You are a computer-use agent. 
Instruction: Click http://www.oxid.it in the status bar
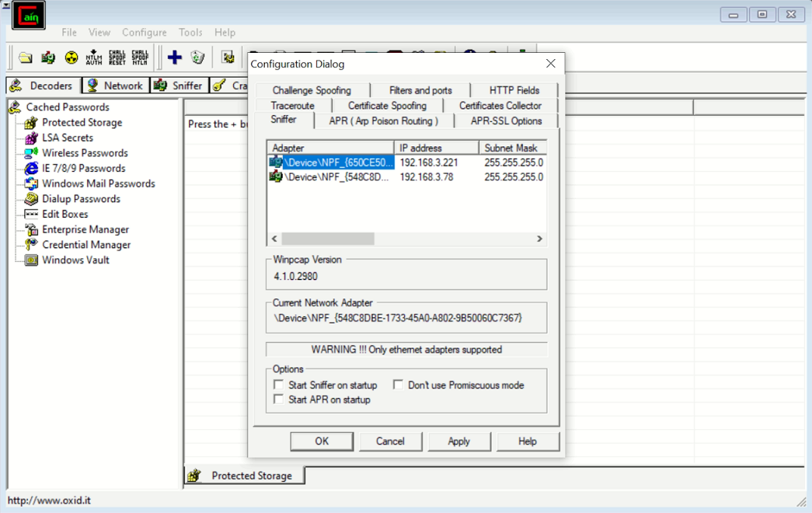pos(49,500)
